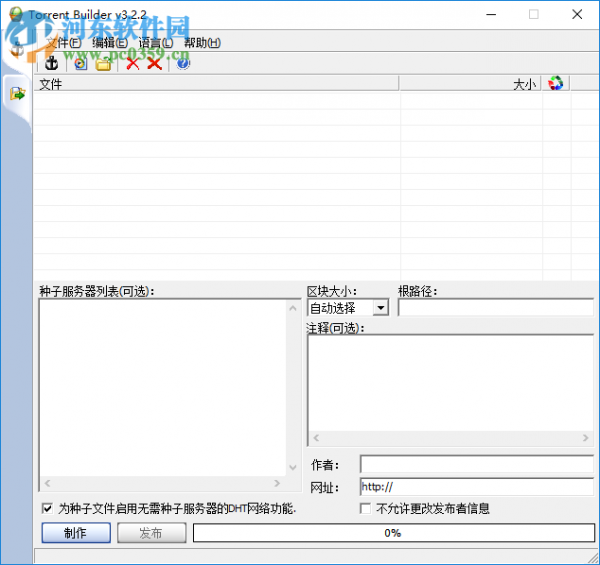The width and height of the screenshot is (600, 565).
Task: Click comment box scroll right arrow
Action: point(585,438)
